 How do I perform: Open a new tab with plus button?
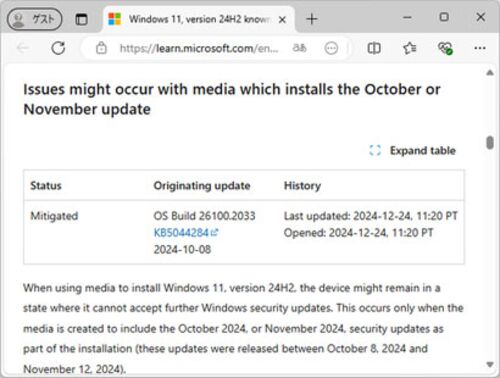[312, 19]
